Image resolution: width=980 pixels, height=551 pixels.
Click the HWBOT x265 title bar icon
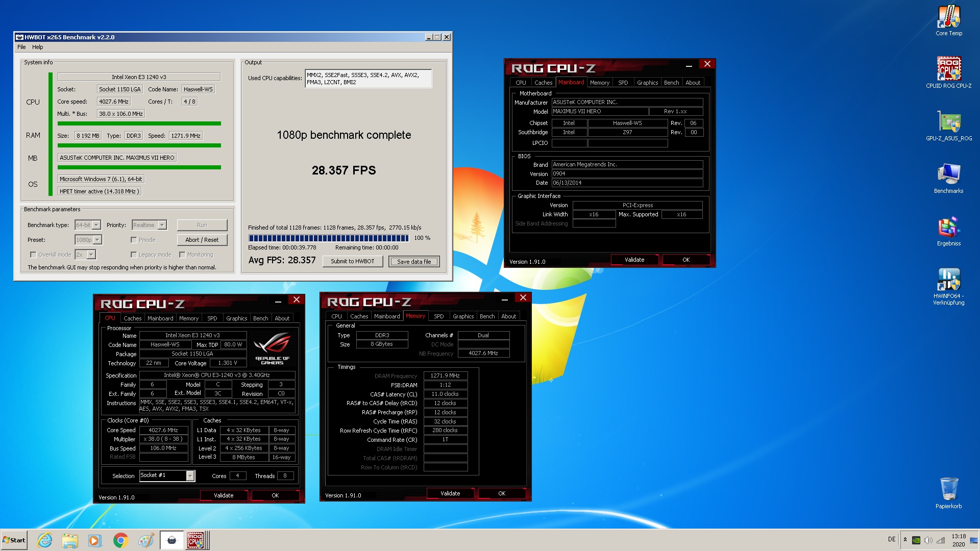tap(19, 37)
